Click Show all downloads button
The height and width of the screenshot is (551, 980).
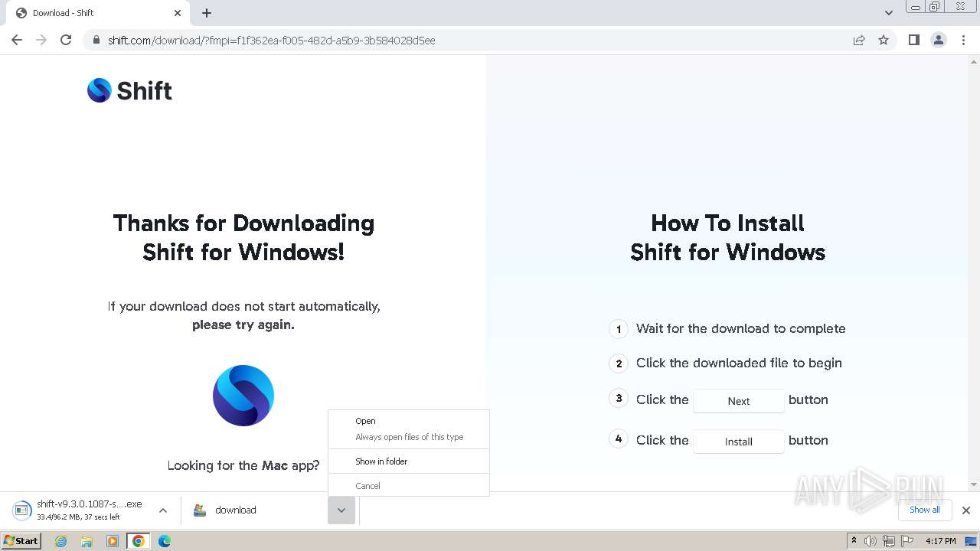[x=925, y=510]
